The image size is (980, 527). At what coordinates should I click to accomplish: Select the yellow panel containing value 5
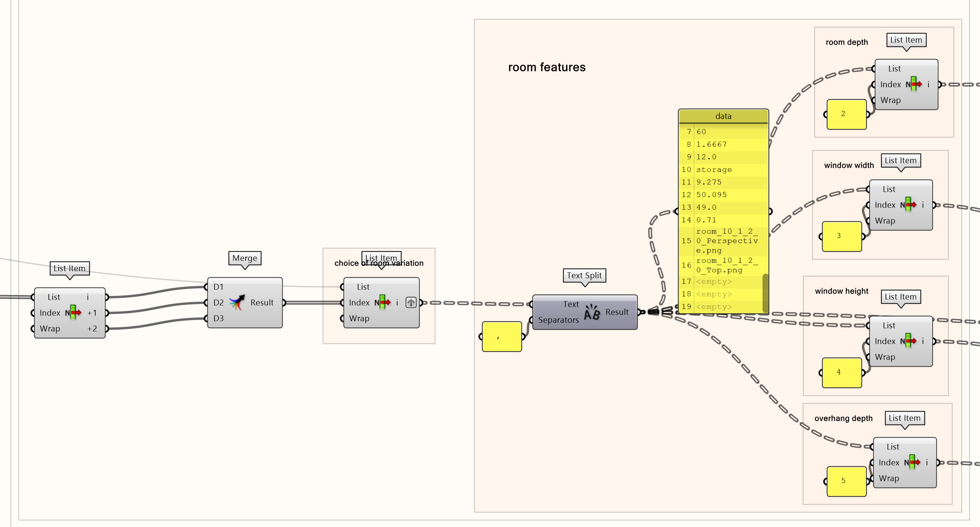[x=847, y=481]
